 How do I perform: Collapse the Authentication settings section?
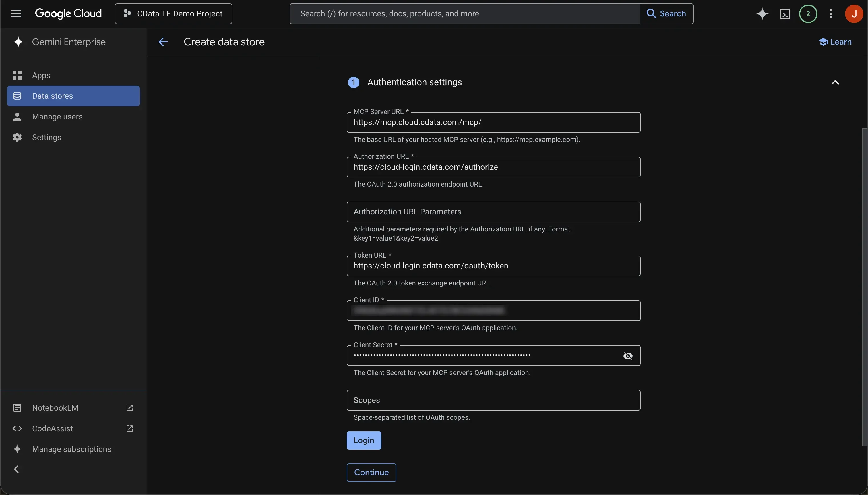(x=835, y=82)
